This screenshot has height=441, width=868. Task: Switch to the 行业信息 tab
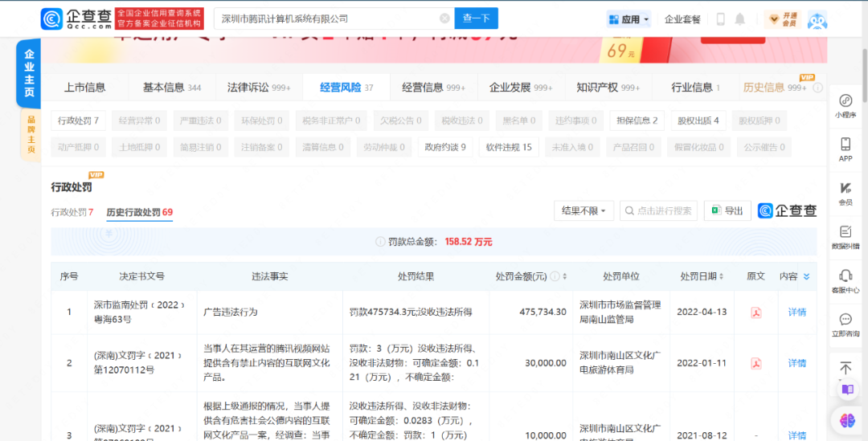(x=695, y=88)
